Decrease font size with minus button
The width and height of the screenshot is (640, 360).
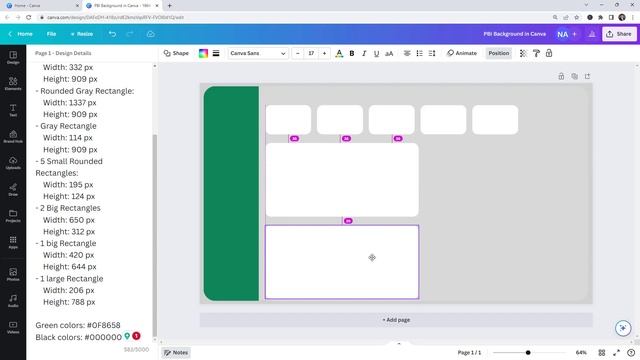298,53
